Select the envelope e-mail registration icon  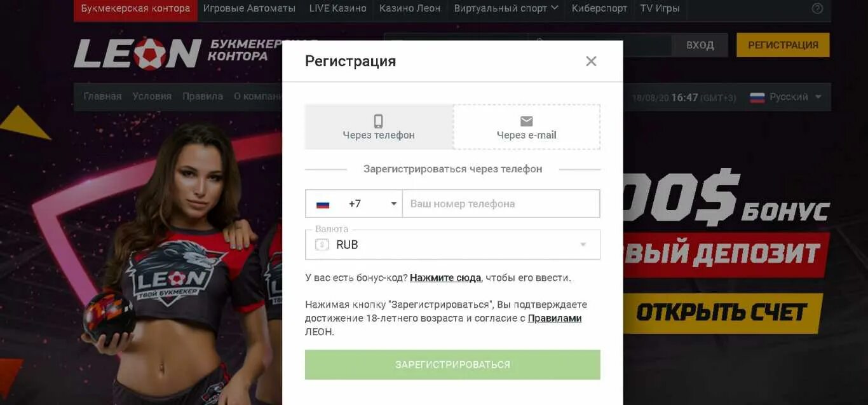coord(526,121)
